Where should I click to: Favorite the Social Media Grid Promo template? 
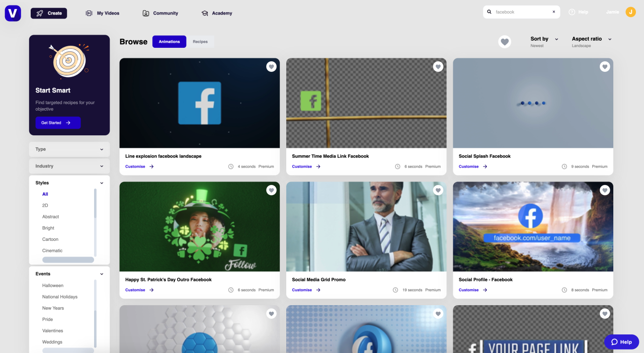438,190
